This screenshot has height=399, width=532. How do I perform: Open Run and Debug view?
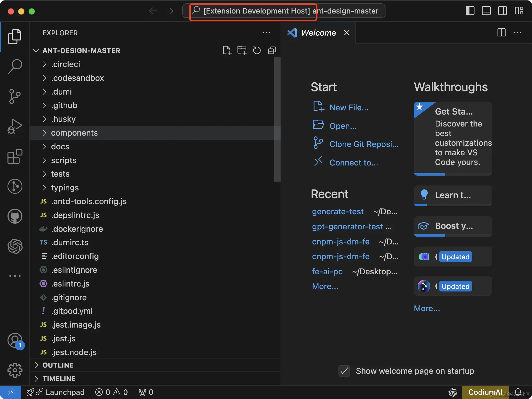(15, 127)
